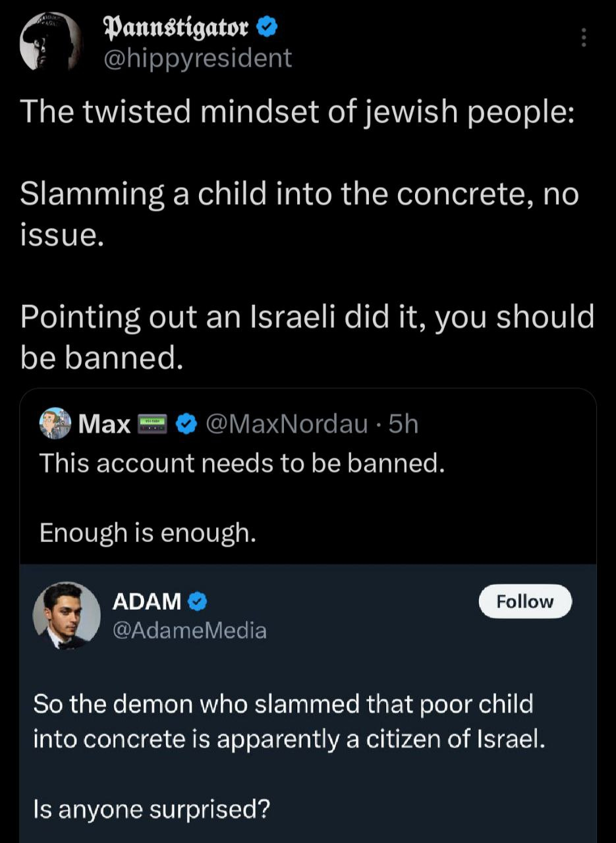Open ADAM's profile photo
616x843 pixels.
(67, 615)
